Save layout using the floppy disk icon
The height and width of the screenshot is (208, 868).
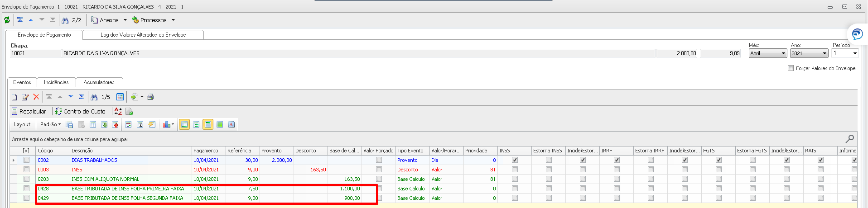pyautogui.click(x=69, y=124)
